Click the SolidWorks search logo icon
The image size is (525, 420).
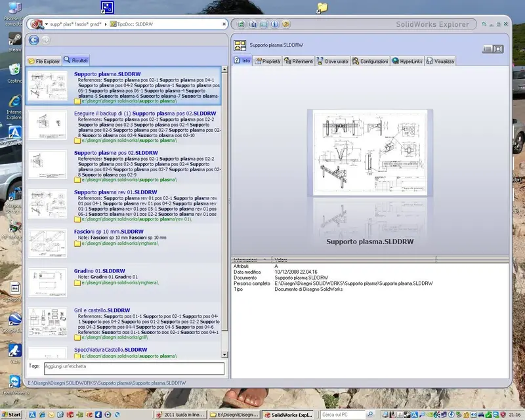click(x=37, y=24)
